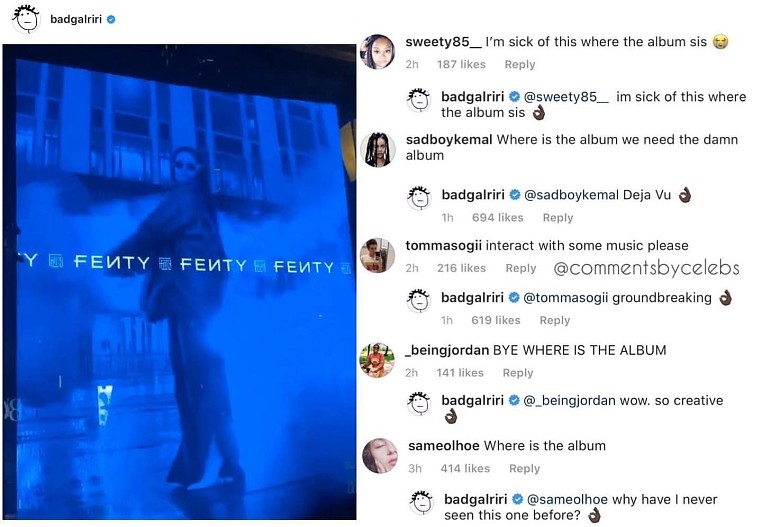The image size is (762, 527).
Task: Reply to _beingjordan's album comment
Action: point(518,372)
